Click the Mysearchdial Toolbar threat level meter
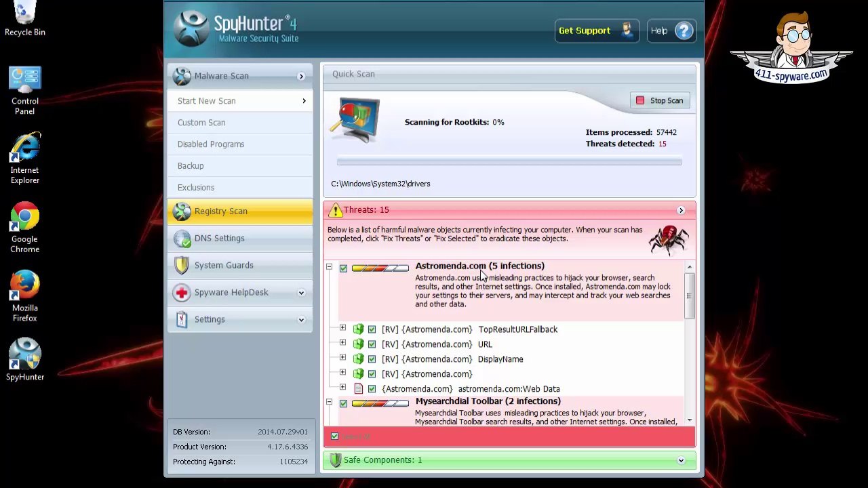 pos(380,403)
